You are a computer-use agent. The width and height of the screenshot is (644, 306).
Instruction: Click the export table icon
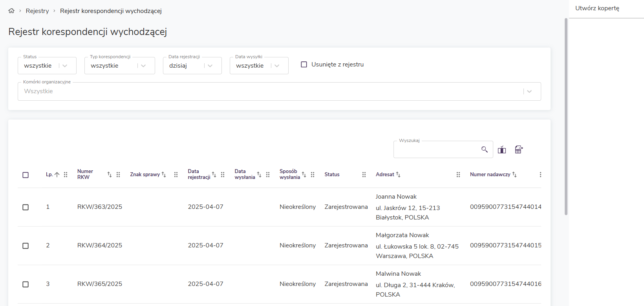point(519,149)
